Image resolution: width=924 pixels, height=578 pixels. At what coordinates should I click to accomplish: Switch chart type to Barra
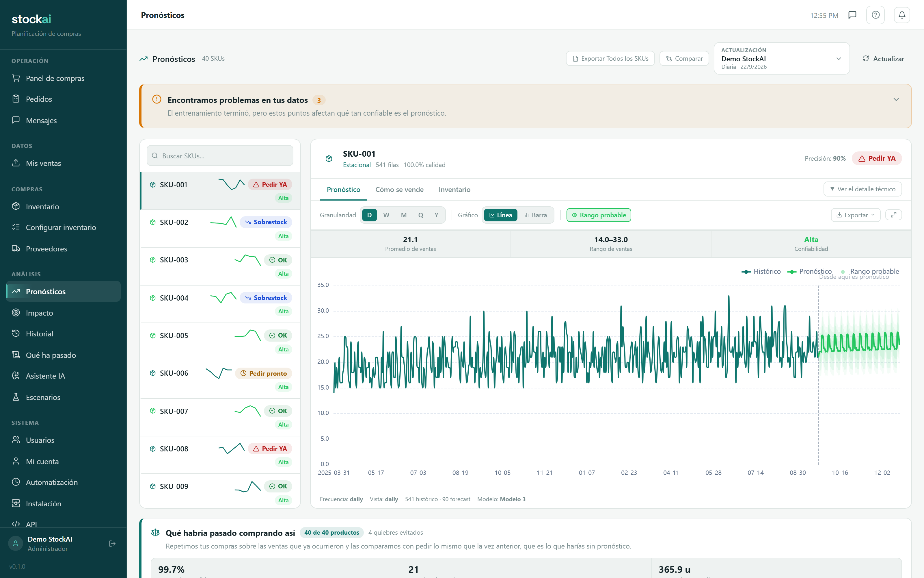pyautogui.click(x=535, y=215)
